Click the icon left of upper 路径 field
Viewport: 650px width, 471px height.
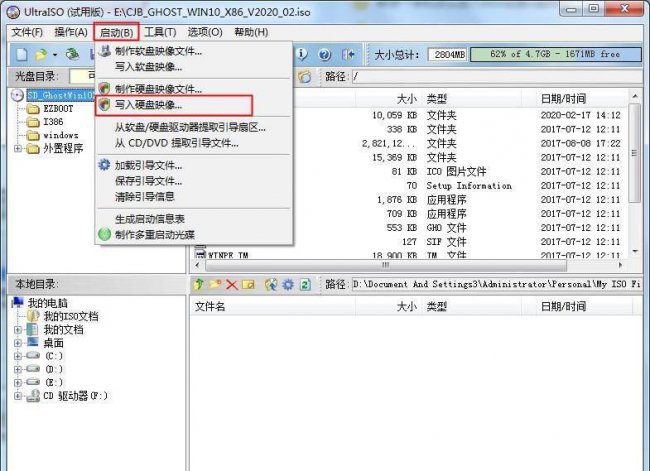305,76
